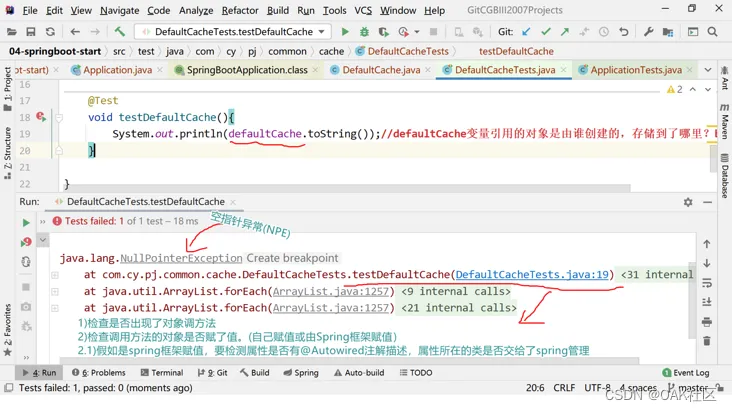Screen dimensions: 732x411
Task: Click the 04-springboot-start breadcrumb
Action: [x=55, y=51]
